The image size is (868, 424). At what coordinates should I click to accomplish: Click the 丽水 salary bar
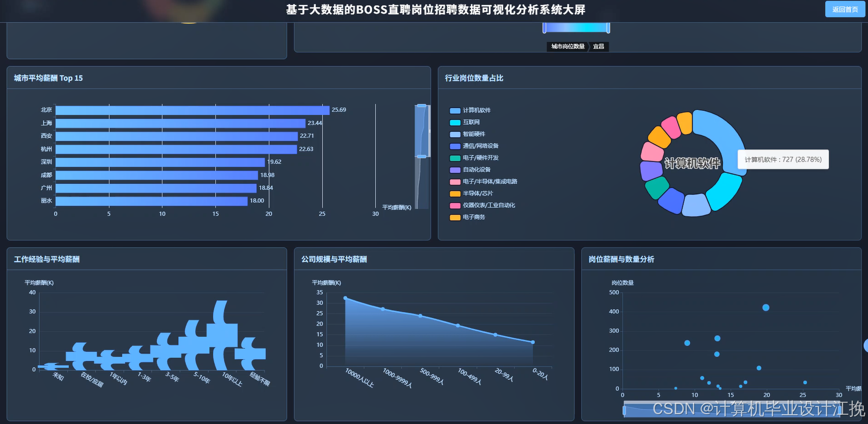[x=152, y=201]
